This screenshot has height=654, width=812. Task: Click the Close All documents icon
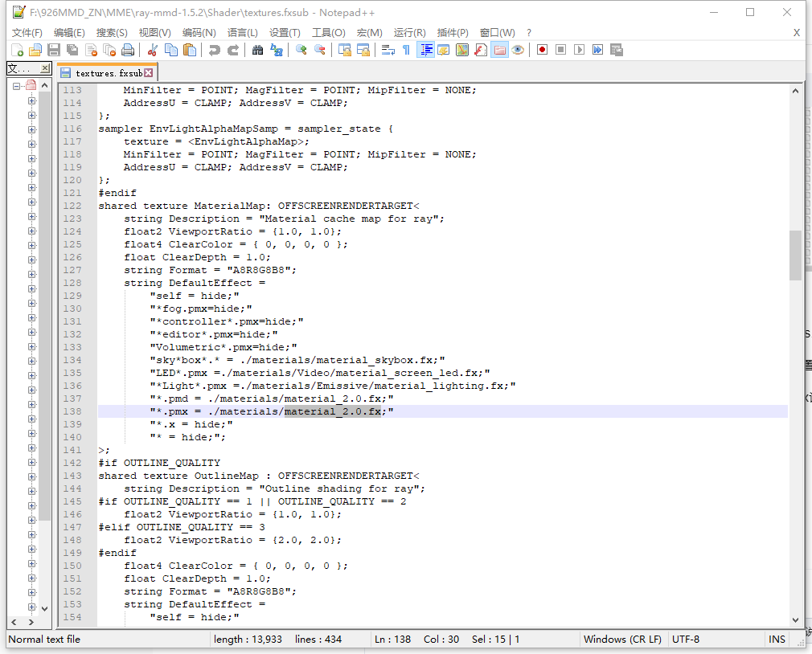pyautogui.click(x=109, y=50)
